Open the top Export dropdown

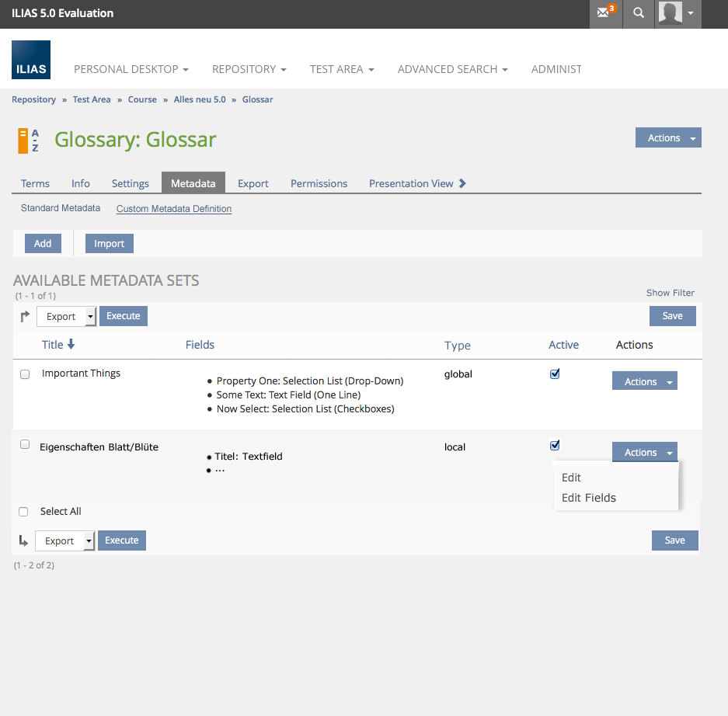66,317
